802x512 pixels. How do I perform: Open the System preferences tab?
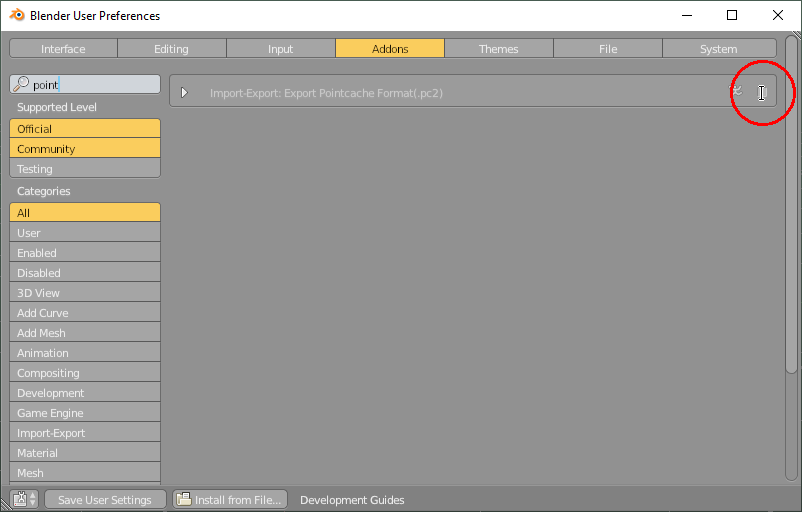(x=719, y=49)
